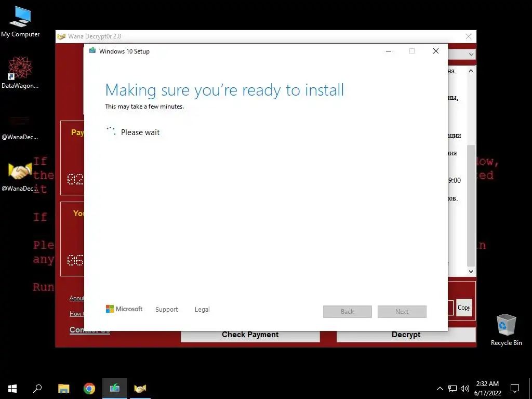532x399 pixels.
Task: Launch Google Chrome from taskbar
Action: 89,389
